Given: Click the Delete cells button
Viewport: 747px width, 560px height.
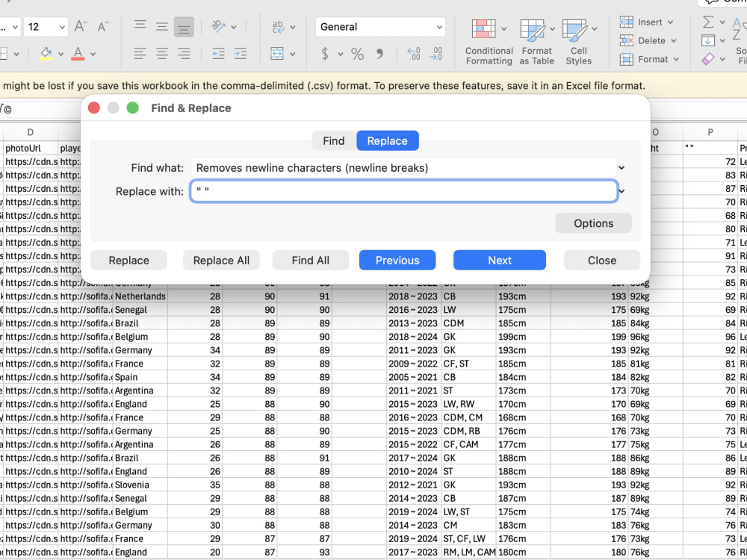Looking at the screenshot, I should 648,40.
